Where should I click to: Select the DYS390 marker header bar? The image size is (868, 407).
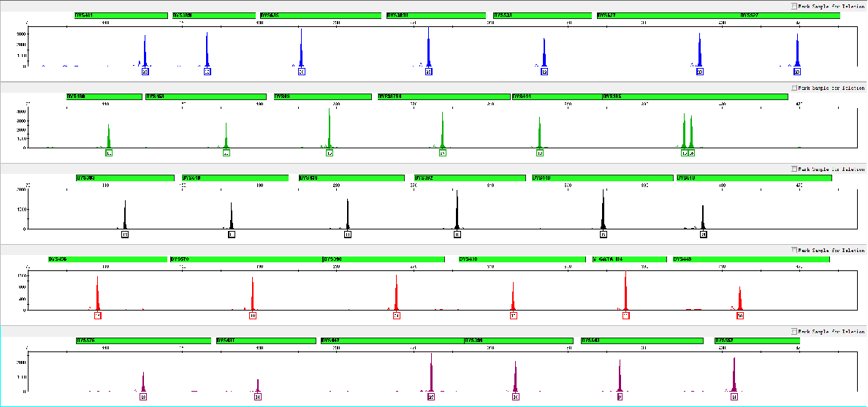tap(384, 259)
